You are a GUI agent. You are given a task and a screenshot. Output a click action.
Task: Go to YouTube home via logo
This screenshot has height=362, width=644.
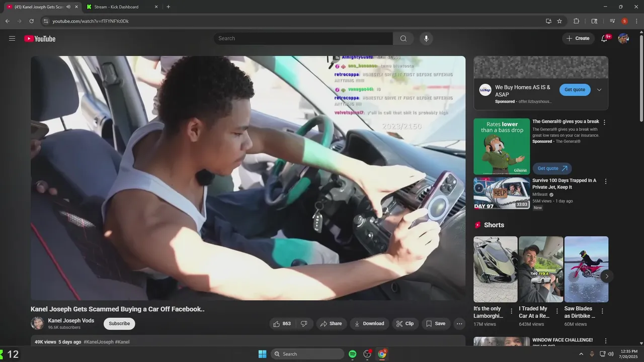pyautogui.click(x=40, y=39)
